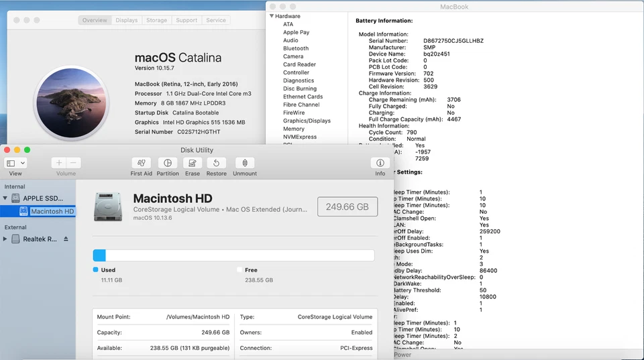Select the Erase toolbar icon
The image size is (644, 360).
193,163
